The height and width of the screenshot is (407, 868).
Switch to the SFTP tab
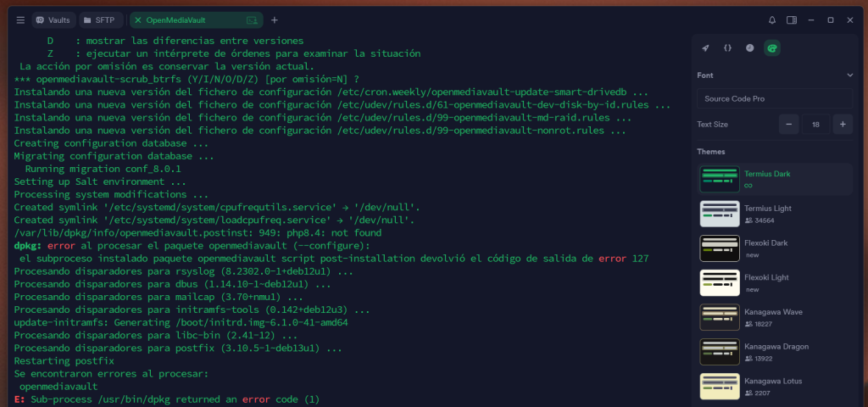click(101, 20)
